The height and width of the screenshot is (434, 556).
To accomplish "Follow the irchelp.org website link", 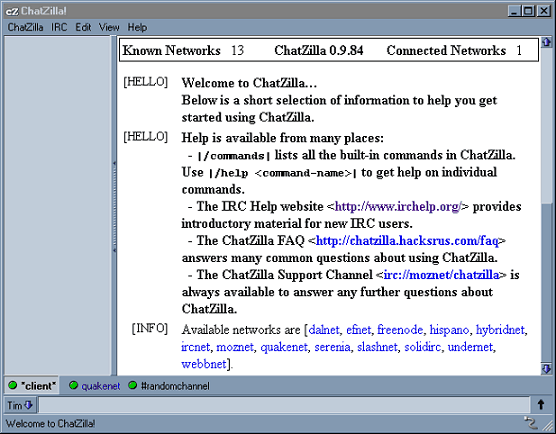I will (x=399, y=206).
